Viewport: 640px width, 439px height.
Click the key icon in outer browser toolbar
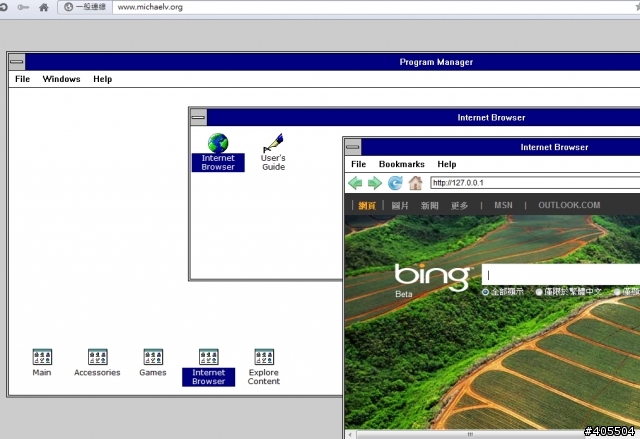23,7
